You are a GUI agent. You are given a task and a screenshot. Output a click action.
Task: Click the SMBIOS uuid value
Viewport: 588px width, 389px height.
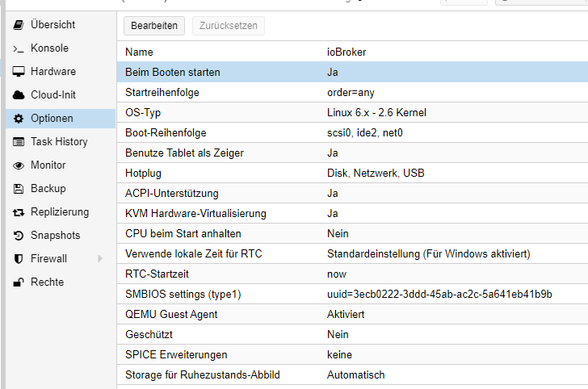coord(439,295)
